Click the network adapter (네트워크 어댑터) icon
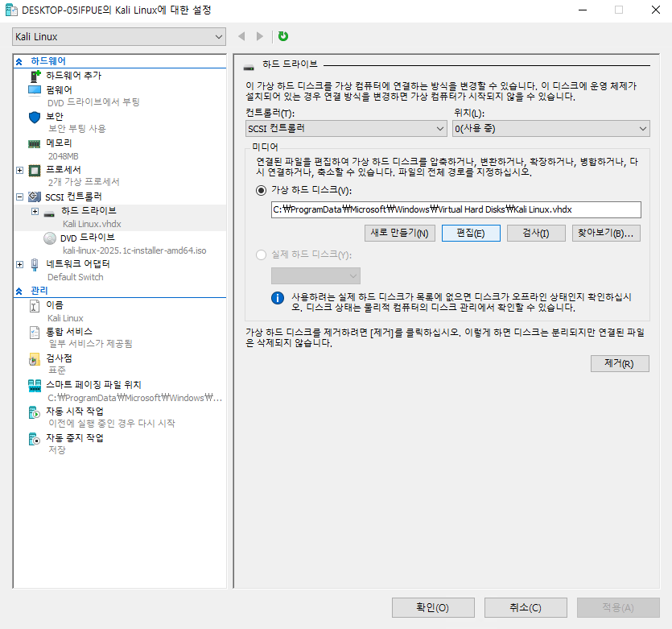 click(35, 264)
